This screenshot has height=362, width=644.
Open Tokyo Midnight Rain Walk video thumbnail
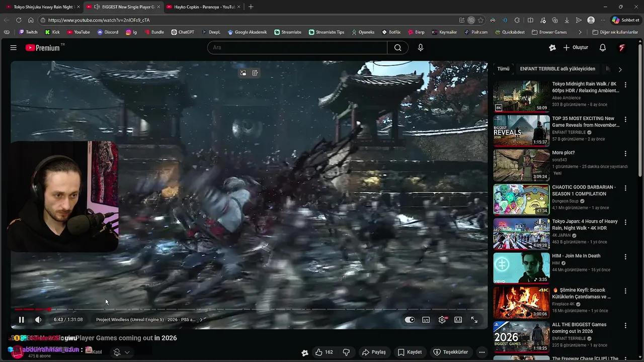522,97
